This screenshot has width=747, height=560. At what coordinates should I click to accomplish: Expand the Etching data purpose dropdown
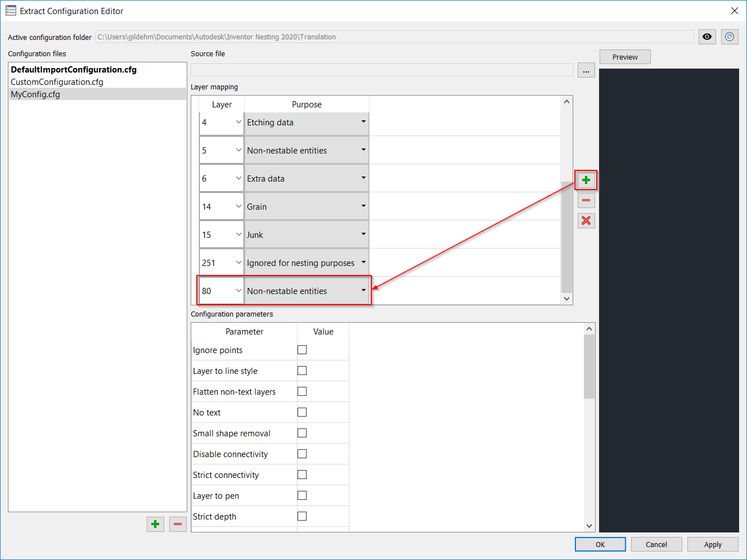click(x=363, y=122)
